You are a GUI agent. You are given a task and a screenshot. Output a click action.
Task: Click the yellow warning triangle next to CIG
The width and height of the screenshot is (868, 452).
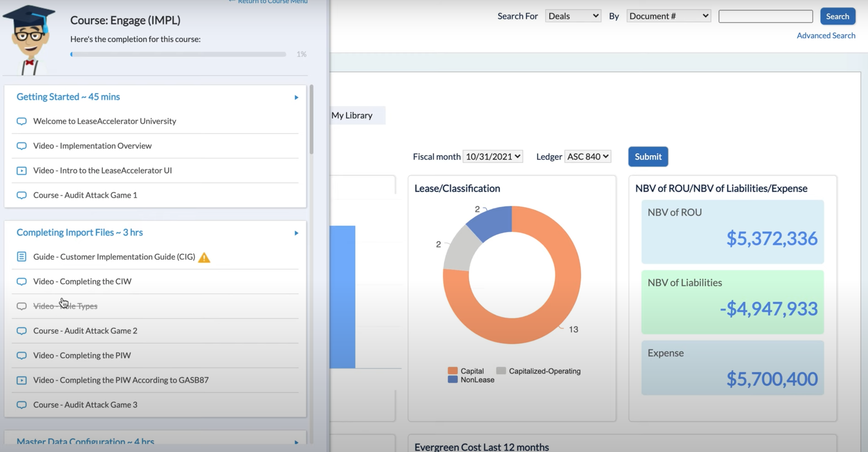click(x=204, y=258)
